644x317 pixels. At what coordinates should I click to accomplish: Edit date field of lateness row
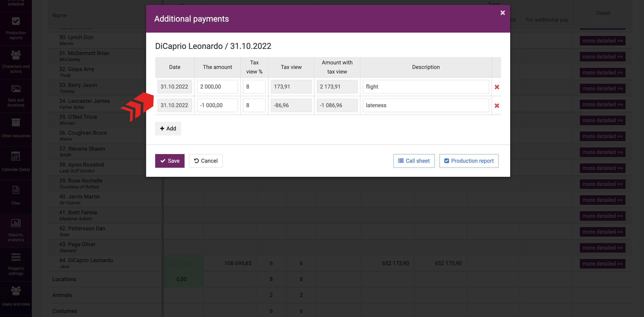tap(175, 105)
